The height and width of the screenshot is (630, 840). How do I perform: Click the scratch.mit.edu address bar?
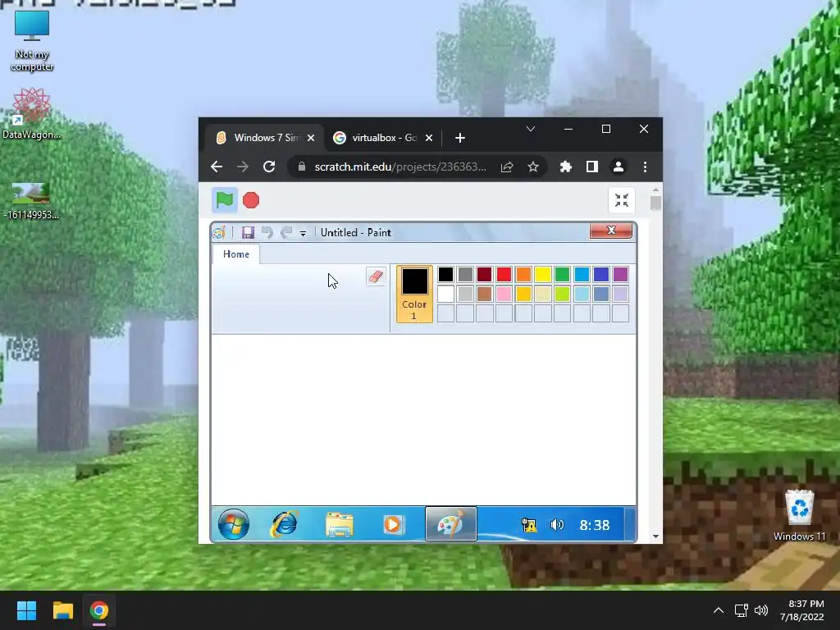pyautogui.click(x=400, y=167)
